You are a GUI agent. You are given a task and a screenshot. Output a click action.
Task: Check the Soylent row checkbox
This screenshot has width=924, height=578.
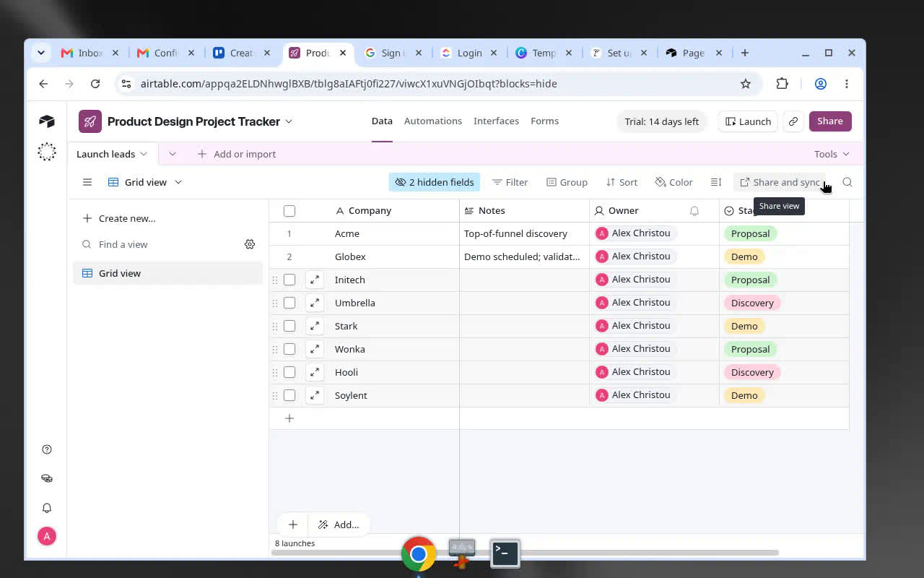(289, 395)
